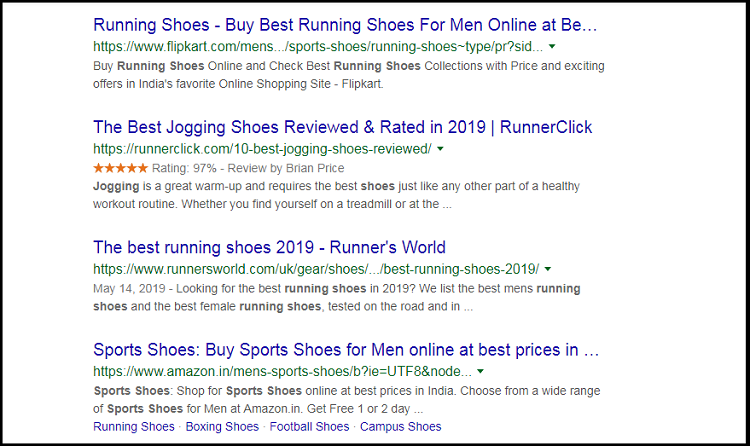
Task: Open the Amazon Sports Shoes result title
Action: pyautogui.click(x=346, y=350)
